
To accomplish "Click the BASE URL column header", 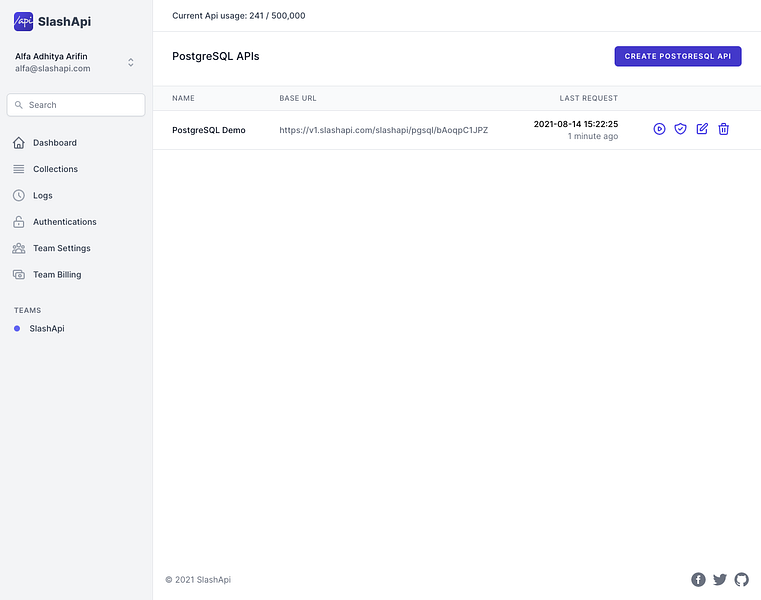I will pyautogui.click(x=298, y=98).
